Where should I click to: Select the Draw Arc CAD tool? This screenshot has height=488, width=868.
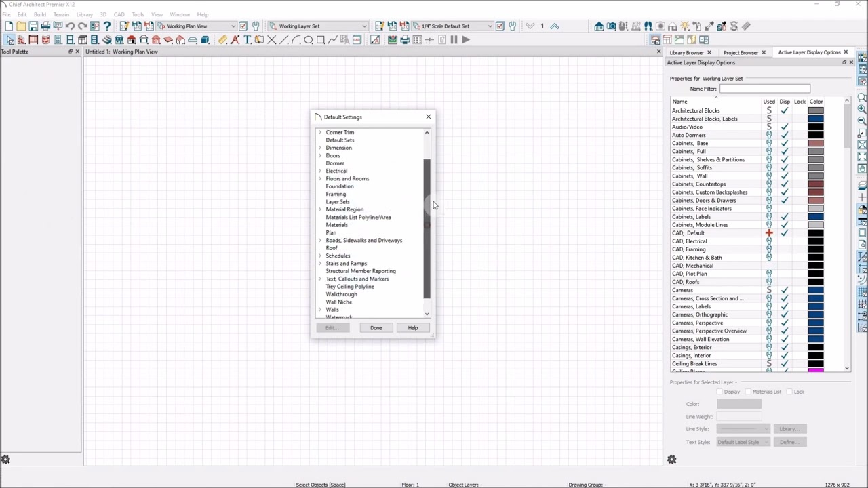click(296, 40)
